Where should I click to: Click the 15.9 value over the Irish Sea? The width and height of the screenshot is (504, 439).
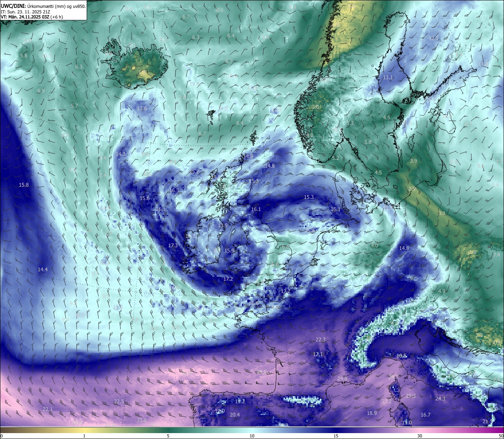pos(230,250)
